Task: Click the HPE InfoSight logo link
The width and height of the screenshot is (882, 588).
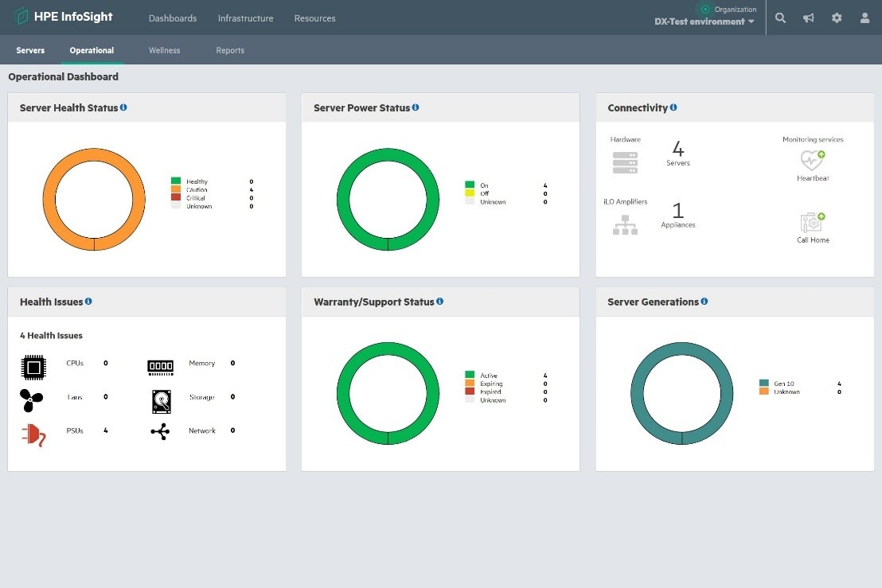Action: [64, 17]
